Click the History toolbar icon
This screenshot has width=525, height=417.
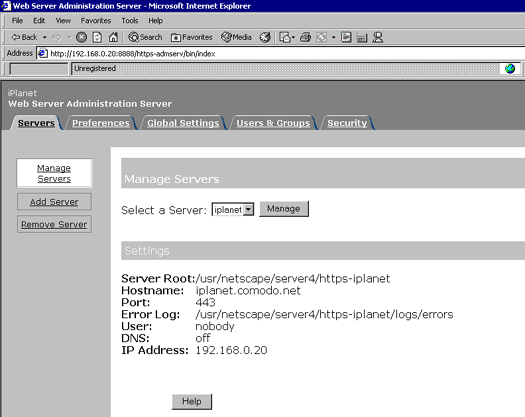265,37
